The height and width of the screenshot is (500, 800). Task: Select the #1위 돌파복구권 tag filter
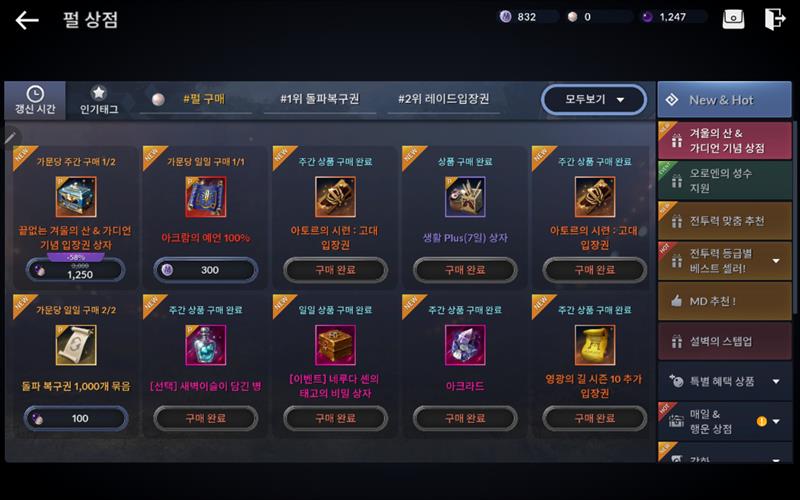(319, 99)
